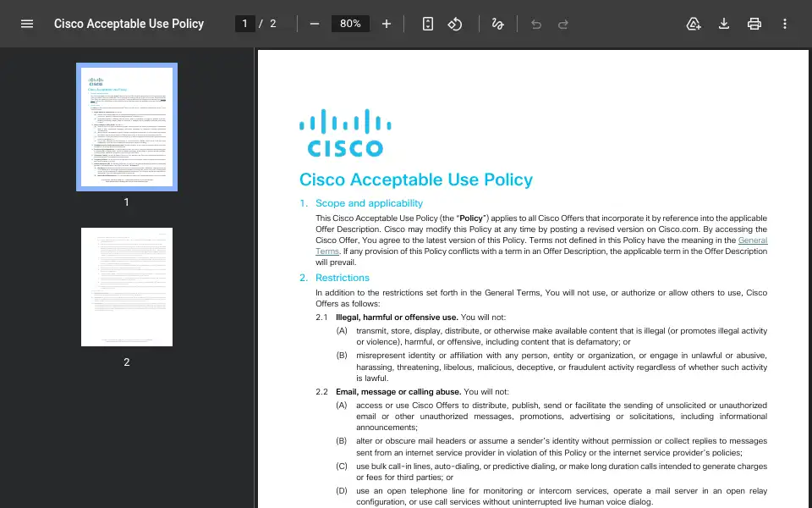
Task: Click the zoom out minus button
Action: 315,24
